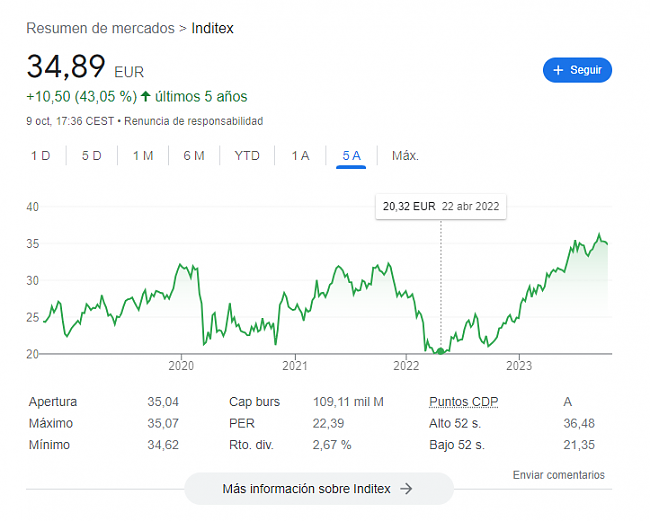Viewport: 650px width, 521px height.
Task: Click the 2022 x-axis label
Action: coord(406,366)
